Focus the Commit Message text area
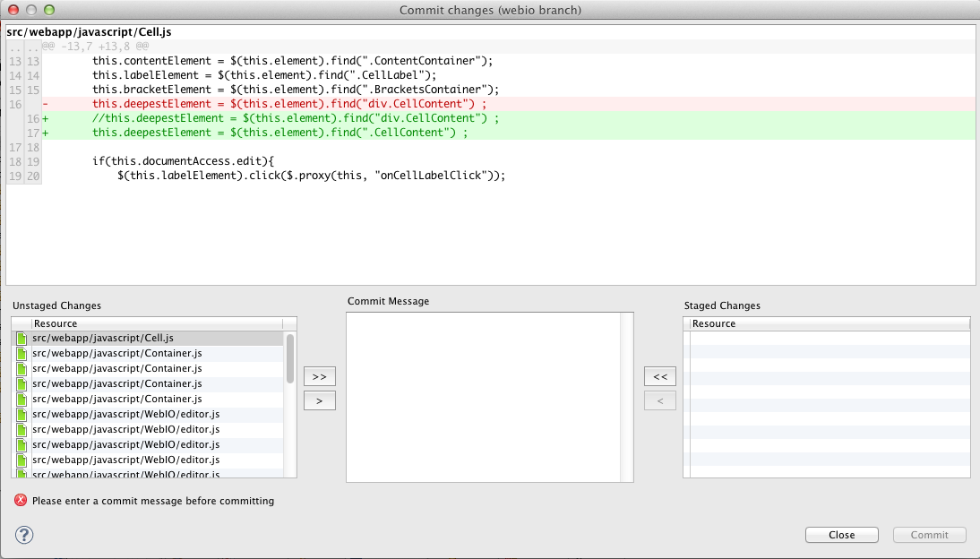The image size is (980, 559). [x=483, y=397]
